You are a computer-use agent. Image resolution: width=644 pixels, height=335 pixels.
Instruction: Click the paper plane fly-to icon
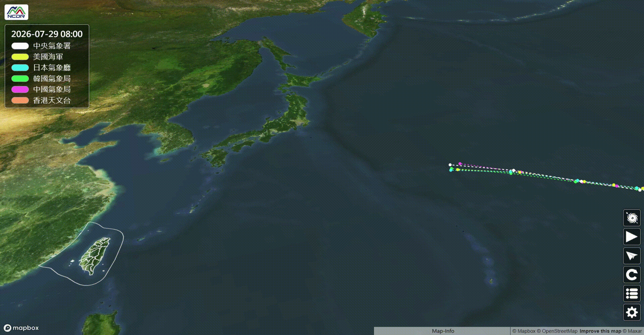point(632,256)
